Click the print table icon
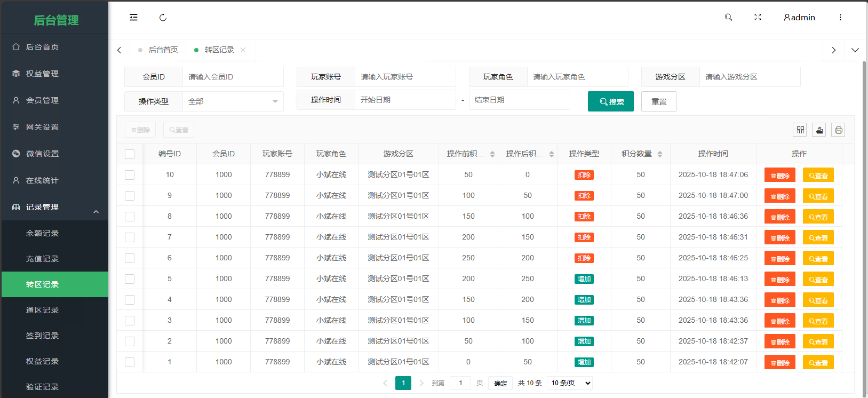Image resolution: width=868 pixels, height=398 pixels. pos(838,130)
